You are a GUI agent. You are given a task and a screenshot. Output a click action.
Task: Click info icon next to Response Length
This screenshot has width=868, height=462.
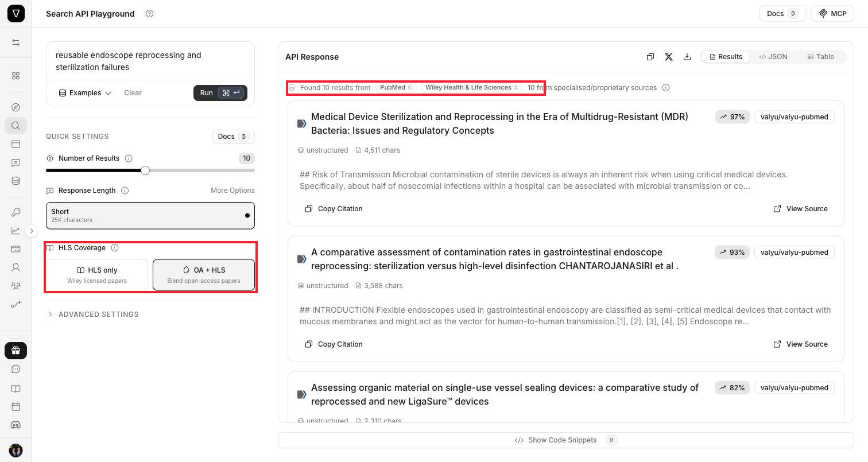click(125, 191)
